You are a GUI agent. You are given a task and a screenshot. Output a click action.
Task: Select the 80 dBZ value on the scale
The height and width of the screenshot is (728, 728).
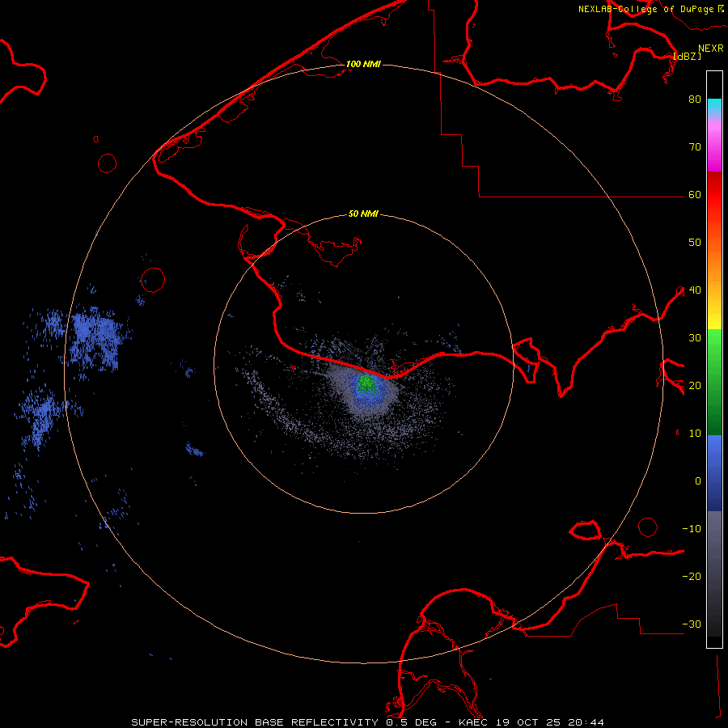[x=695, y=99]
